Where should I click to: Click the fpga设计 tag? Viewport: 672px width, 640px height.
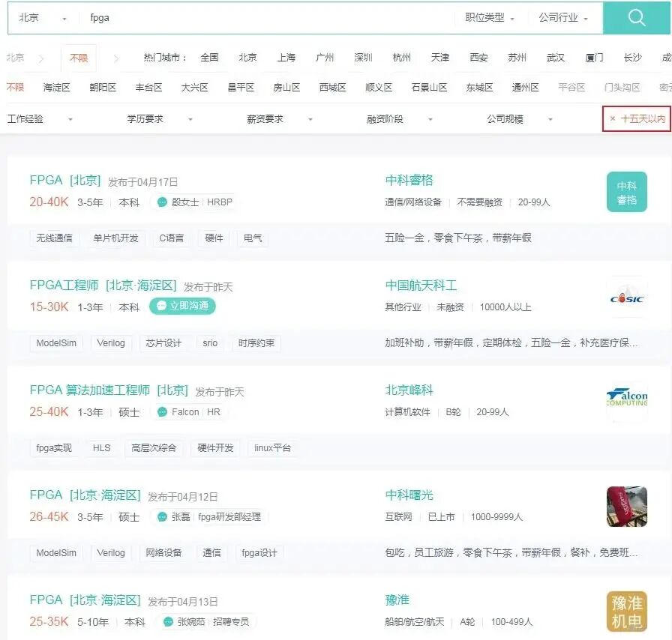259,553
